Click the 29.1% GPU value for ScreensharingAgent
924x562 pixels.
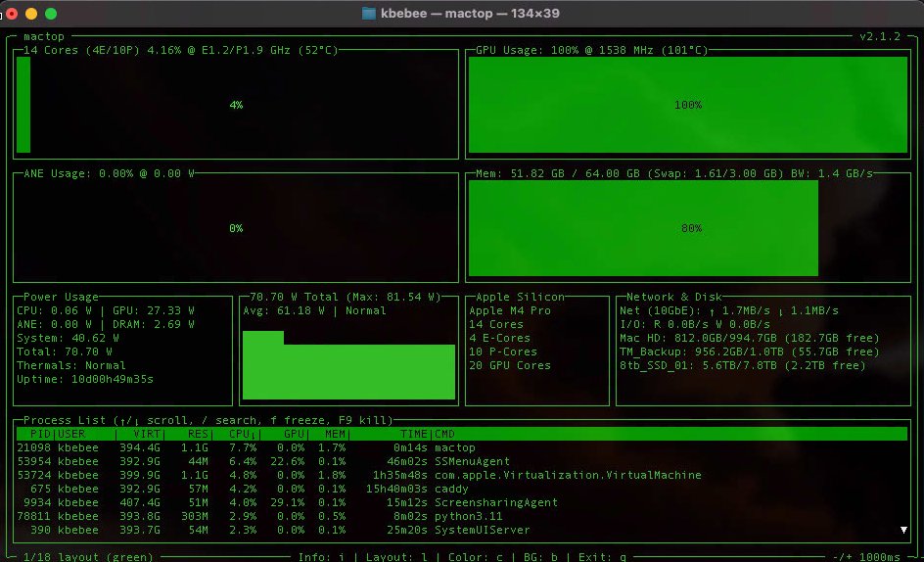point(288,502)
